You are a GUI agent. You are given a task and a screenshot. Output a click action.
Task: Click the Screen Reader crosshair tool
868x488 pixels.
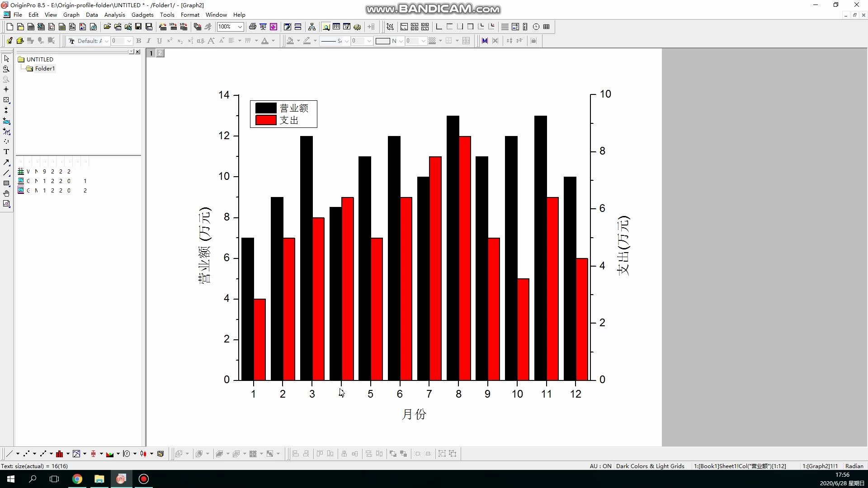coord(6,89)
